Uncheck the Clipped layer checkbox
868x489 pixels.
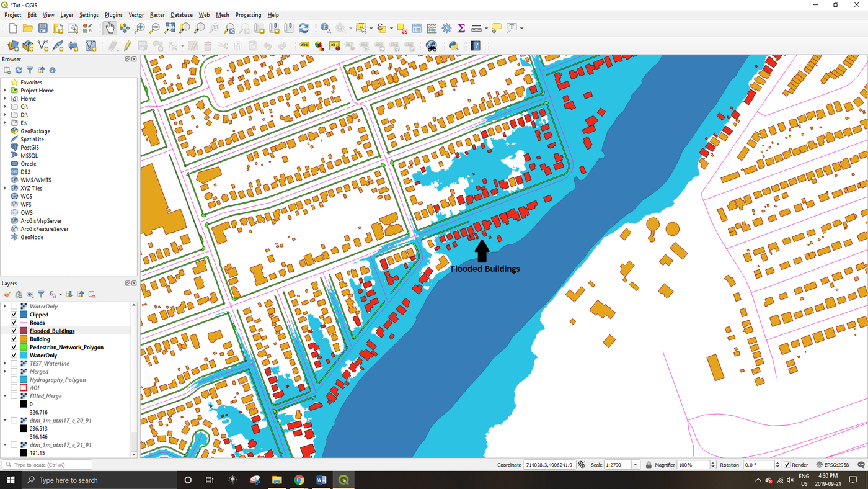14,315
